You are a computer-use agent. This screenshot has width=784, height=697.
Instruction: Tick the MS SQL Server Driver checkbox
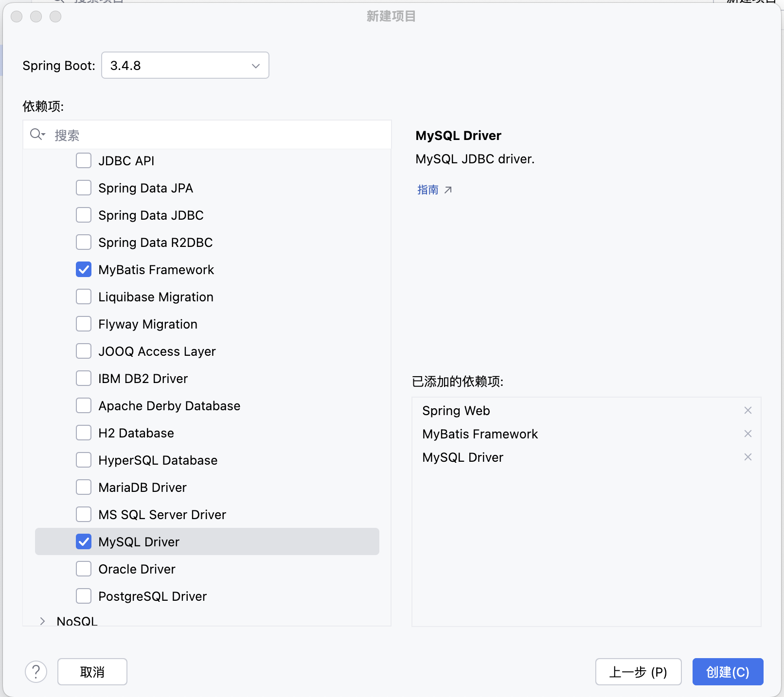coord(84,514)
